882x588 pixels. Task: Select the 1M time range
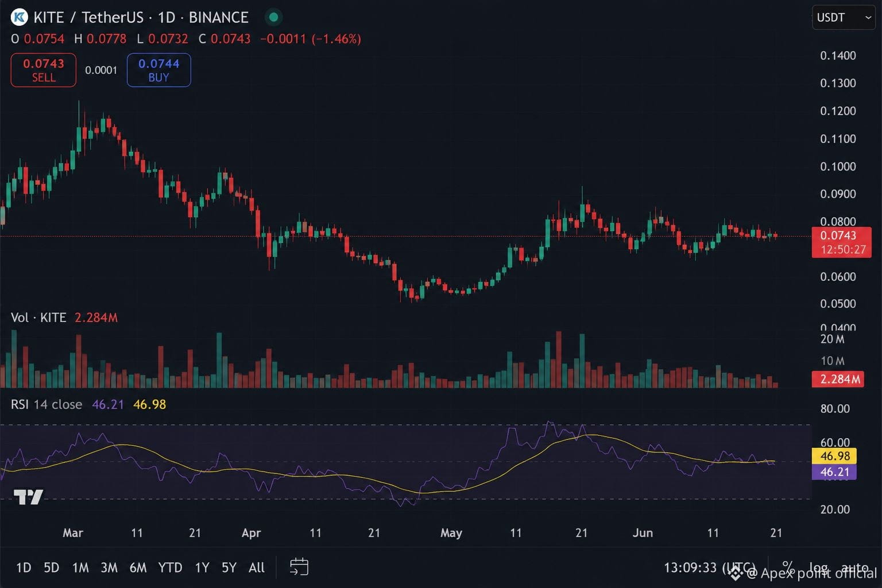click(x=80, y=568)
